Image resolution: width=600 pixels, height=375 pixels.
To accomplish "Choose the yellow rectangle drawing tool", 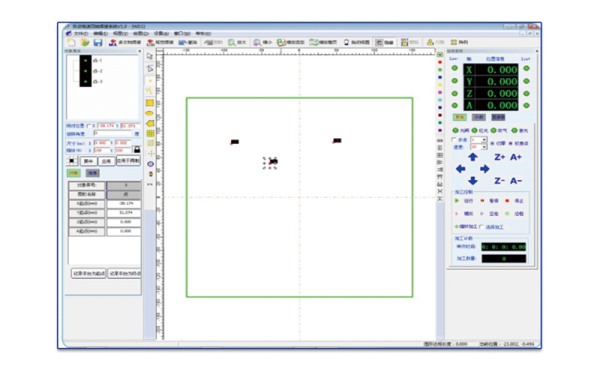I will tap(150, 103).
